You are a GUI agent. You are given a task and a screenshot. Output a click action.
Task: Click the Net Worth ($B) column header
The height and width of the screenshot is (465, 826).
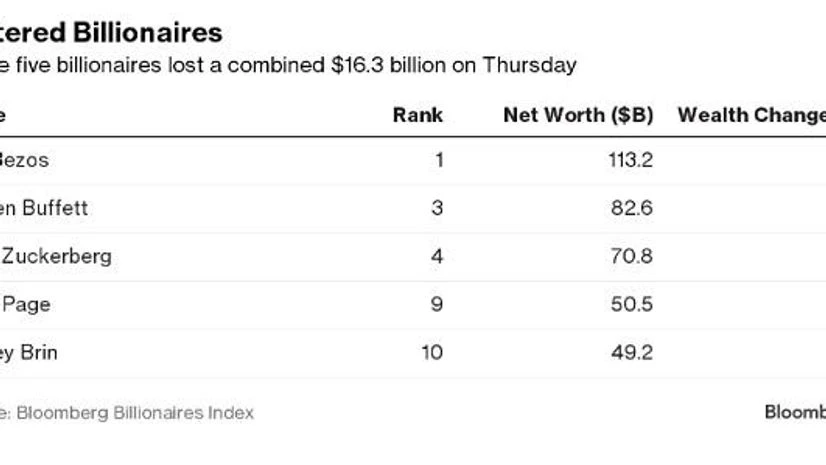pos(578,115)
